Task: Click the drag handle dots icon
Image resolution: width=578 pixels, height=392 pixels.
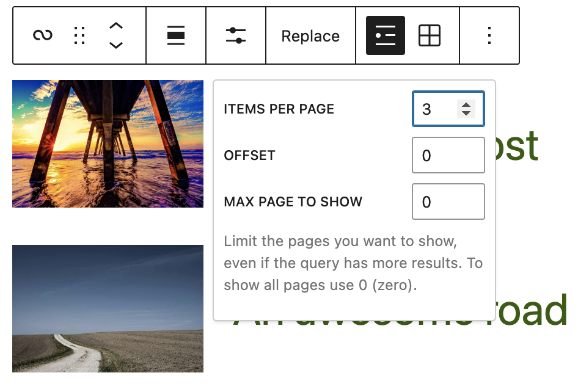Action: (78, 35)
